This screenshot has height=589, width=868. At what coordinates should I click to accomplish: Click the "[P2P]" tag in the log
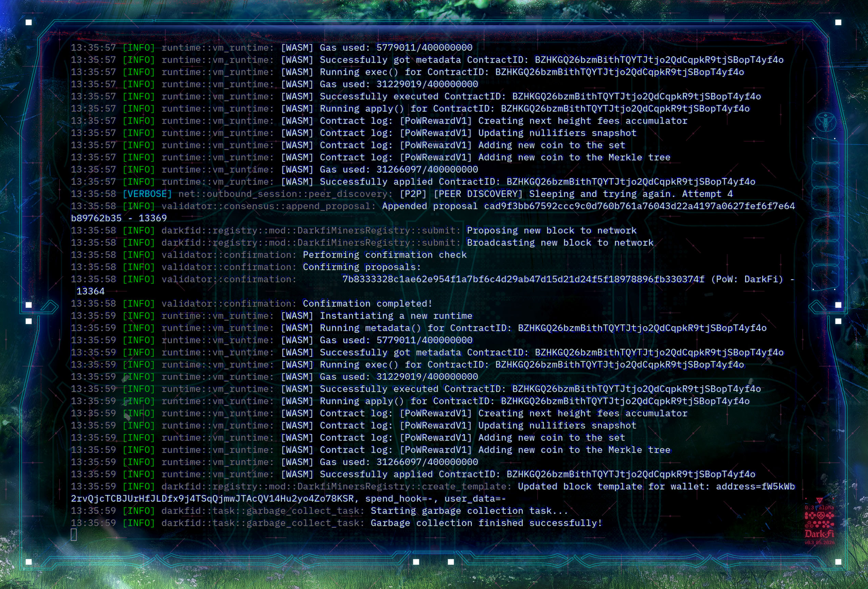[413, 194]
